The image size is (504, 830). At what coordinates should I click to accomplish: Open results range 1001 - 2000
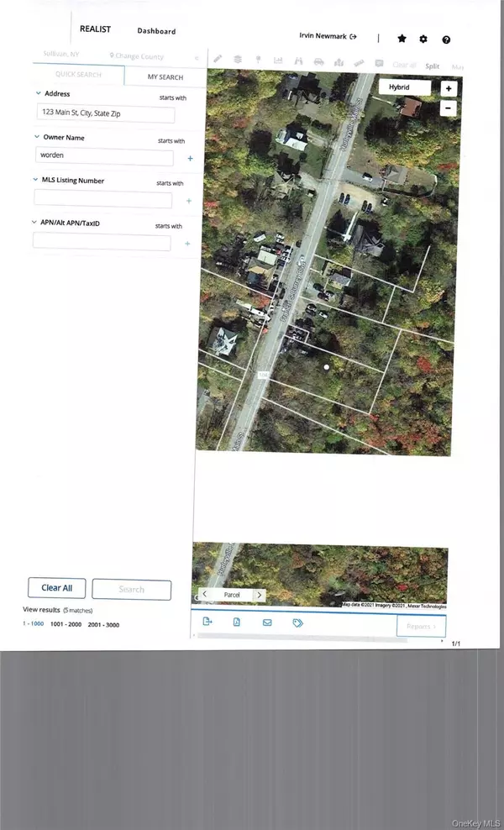(x=66, y=624)
